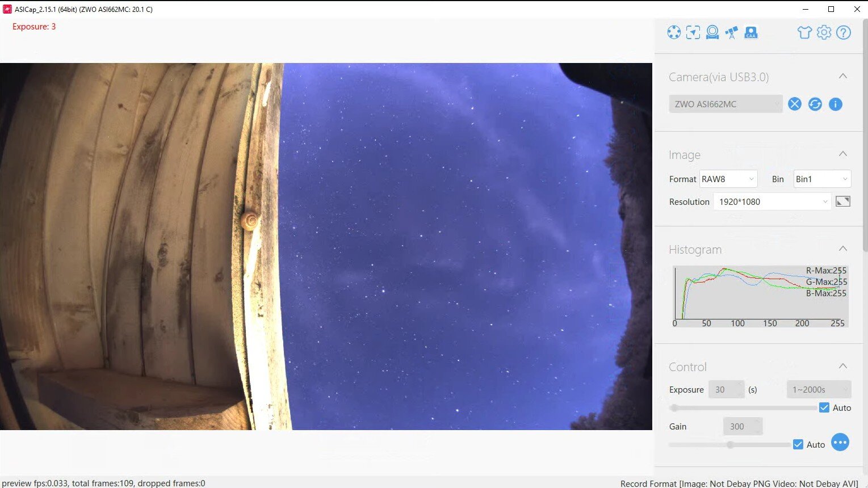Viewport: 868px width, 488px height.
Task: Open the CAA camera rotator icon
Action: [x=751, y=32]
